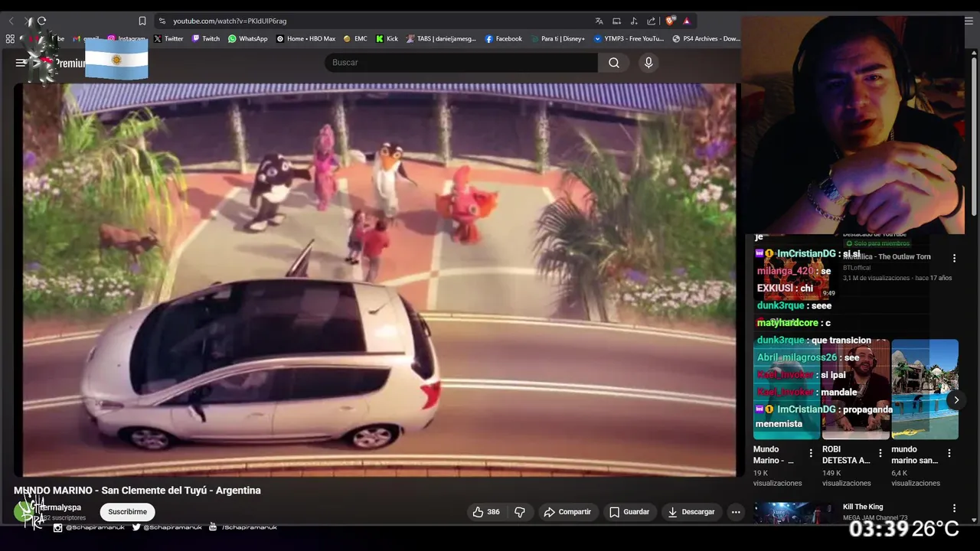Open options menu for Metallica - The Outlaw Torn
The image size is (980, 551).
(x=954, y=259)
